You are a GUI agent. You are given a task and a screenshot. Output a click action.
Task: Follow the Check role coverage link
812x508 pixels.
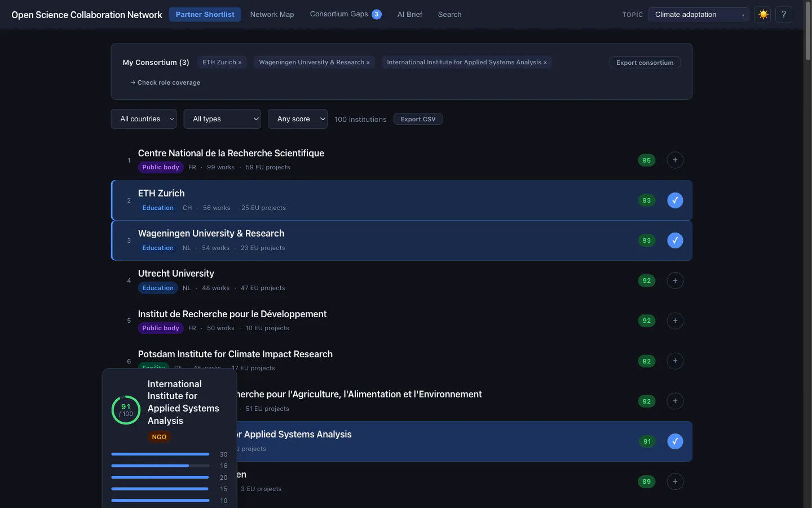(165, 82)
